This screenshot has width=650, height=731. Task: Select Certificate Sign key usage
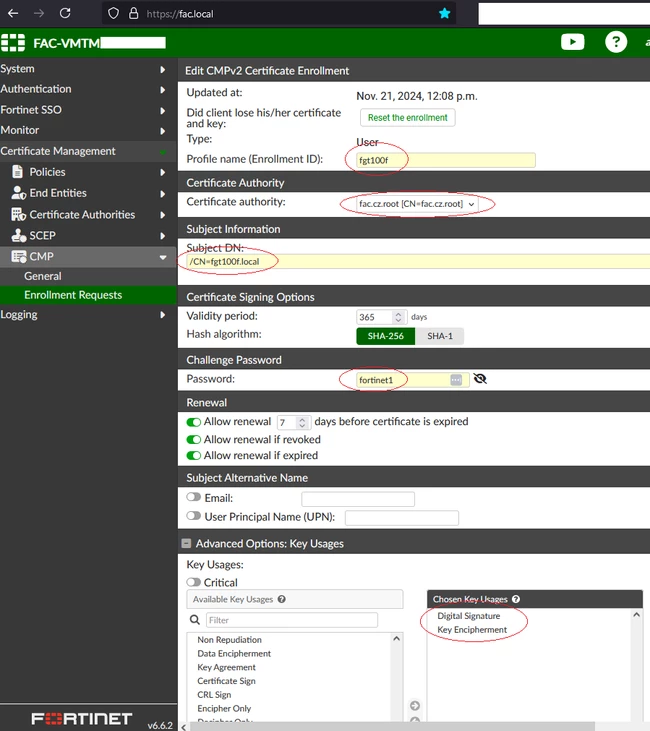coord(226,681)
